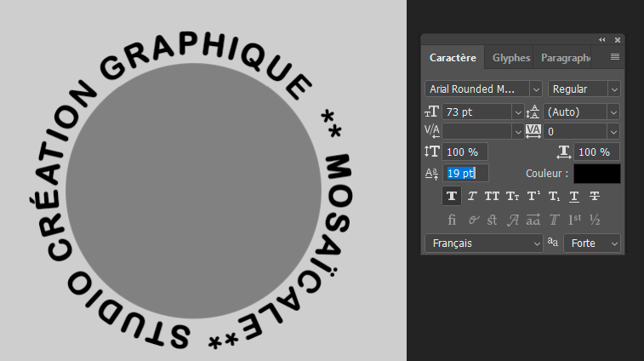Click the Strikethrough text icon
The height and width of the screenshot is (361, 644).
(595, 197)
